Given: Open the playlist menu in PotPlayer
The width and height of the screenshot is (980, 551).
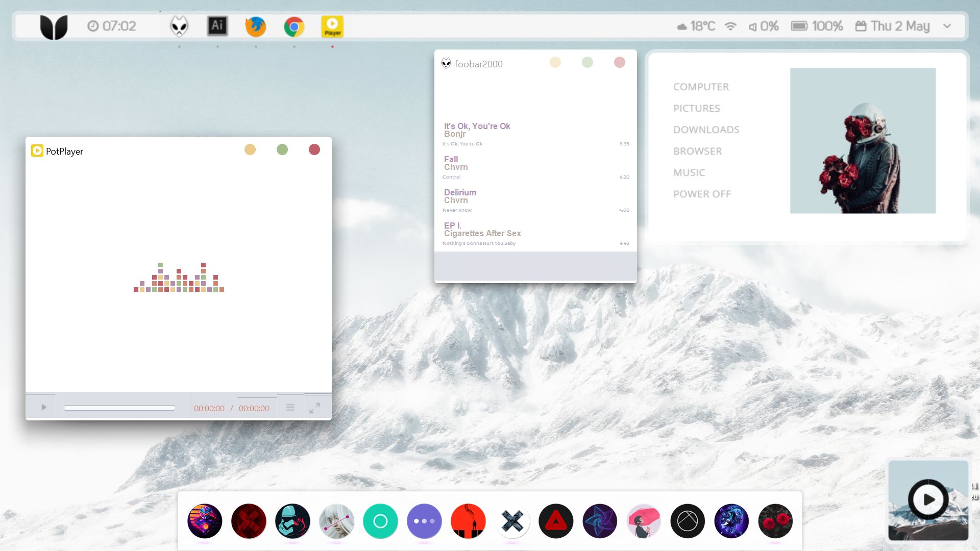Looking at the screenshot, I should pyautogui.click(x=290, y=407).
